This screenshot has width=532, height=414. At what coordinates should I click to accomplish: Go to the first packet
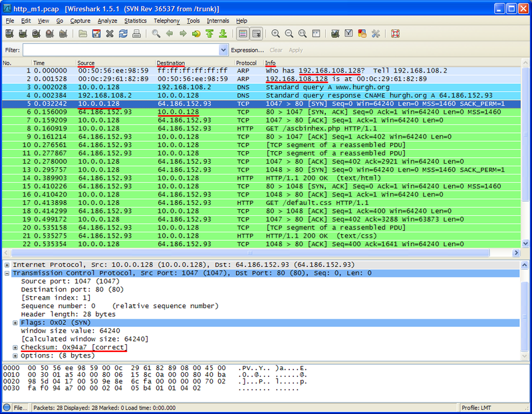209,34
